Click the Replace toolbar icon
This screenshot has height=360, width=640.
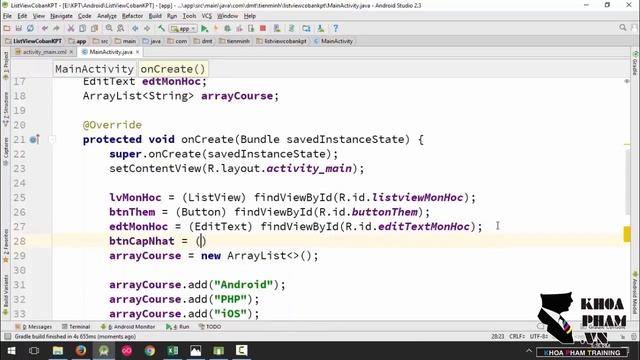[x=120, y=28]
